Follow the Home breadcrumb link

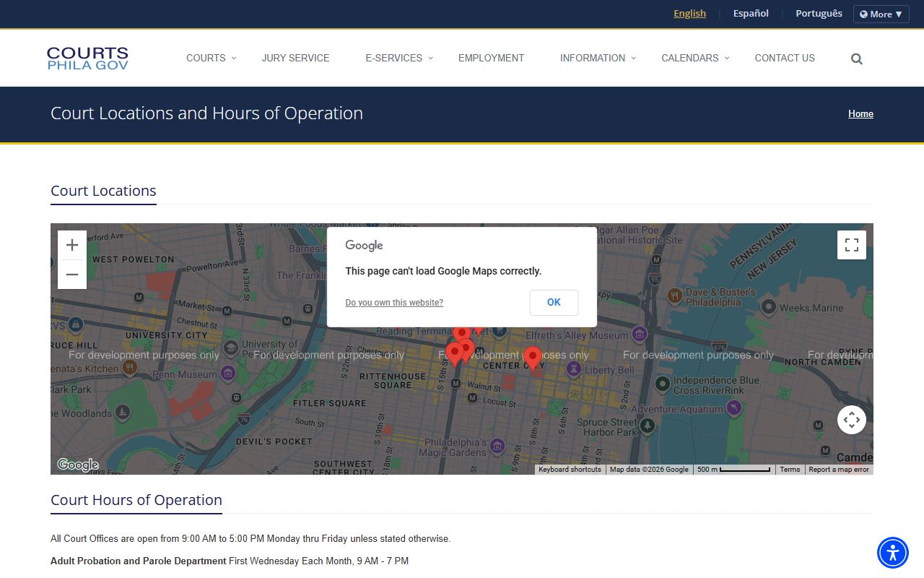pos(860,114)
